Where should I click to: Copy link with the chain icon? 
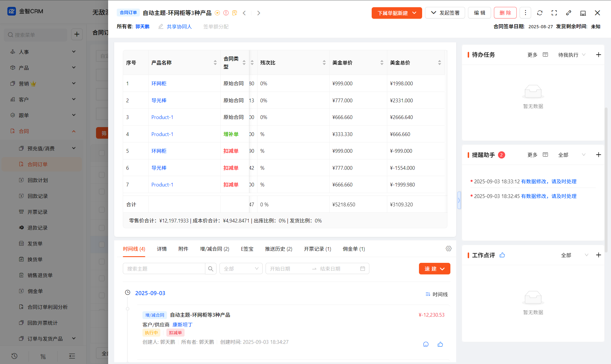[569, 13]
